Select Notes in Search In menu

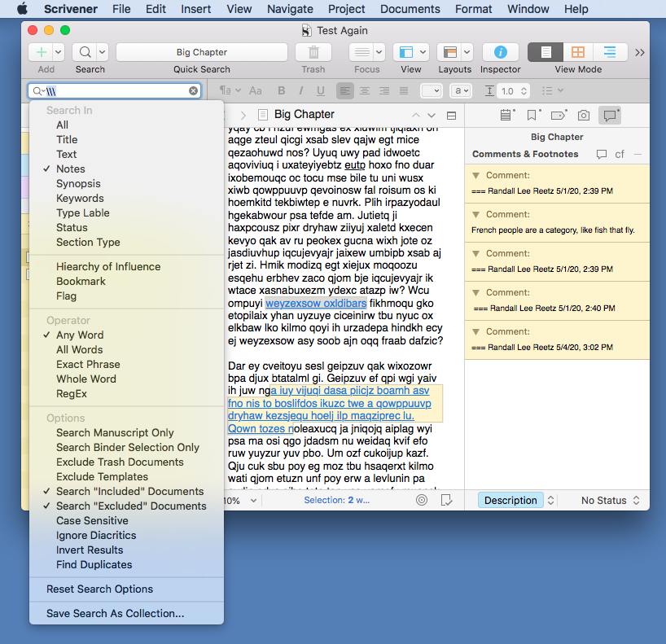click(x=71, y=169)
